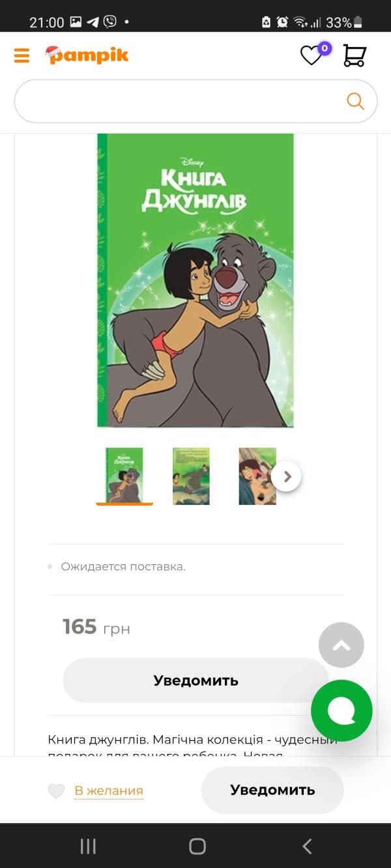Show next thumbnails with the gallery arrow
391x868 pixels.
(x=286, y=477)
